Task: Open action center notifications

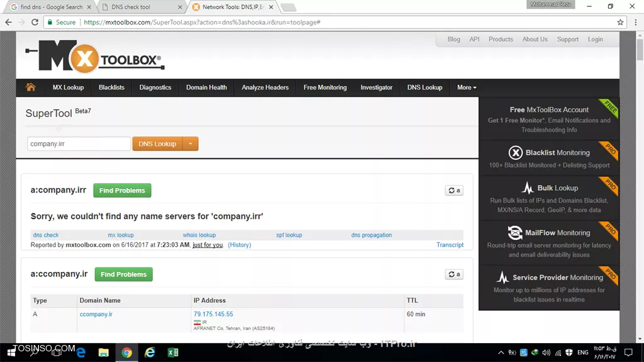Action: pyautogui.click(x=628, y=353)
